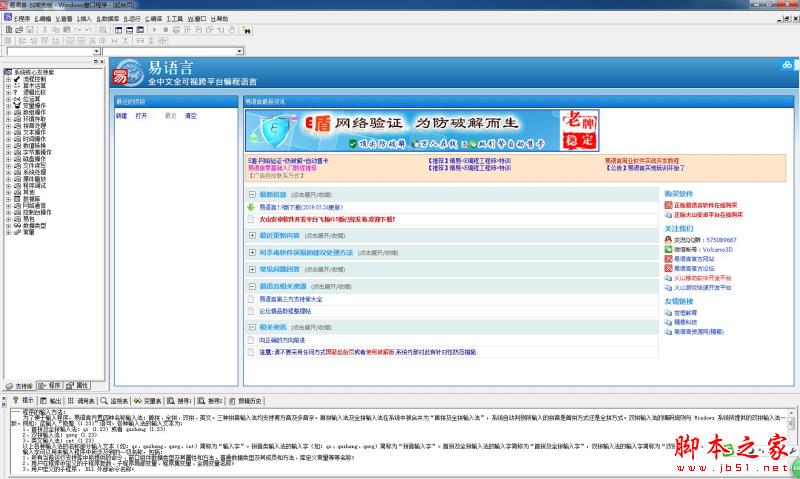Open 正版火山安卓平台在线购买 link
Image resolution: width=800 pixels, height=479 pixels.
pos(709,215)
